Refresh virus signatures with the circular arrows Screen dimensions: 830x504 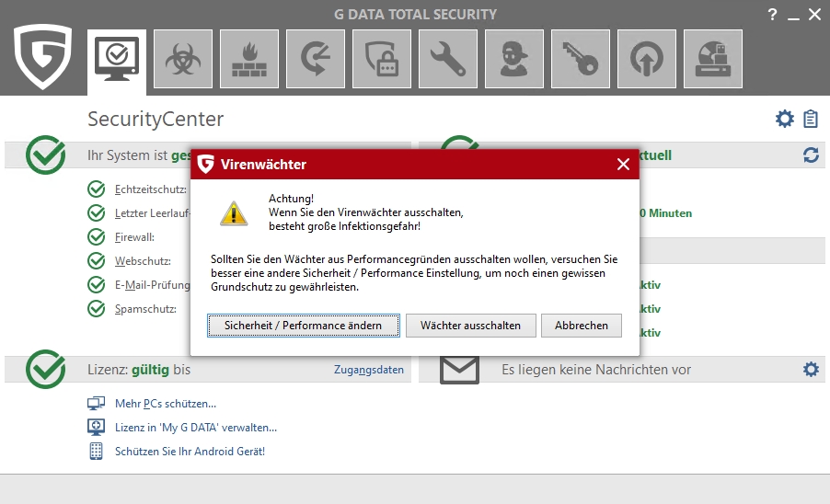pos(811,155)
